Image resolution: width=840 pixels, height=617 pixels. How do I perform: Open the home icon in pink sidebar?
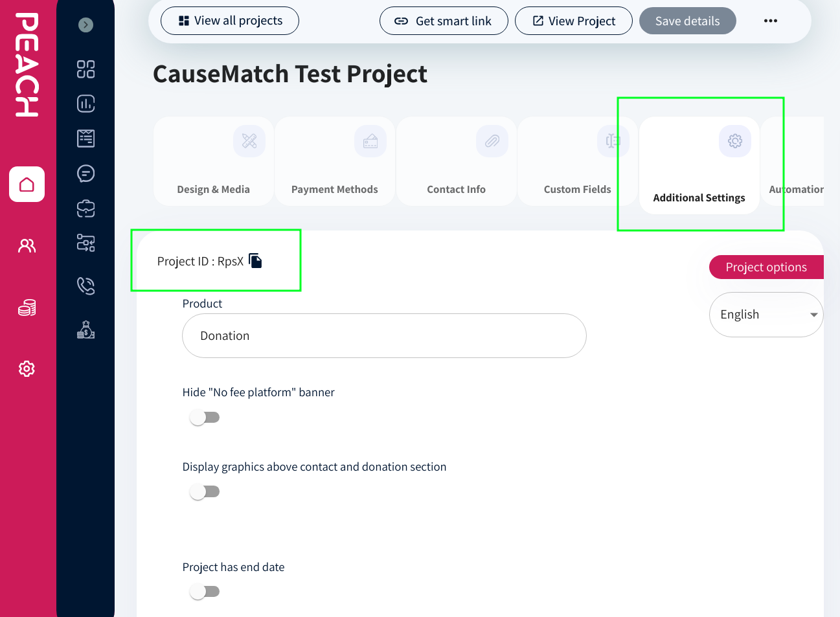coord(27,185)
